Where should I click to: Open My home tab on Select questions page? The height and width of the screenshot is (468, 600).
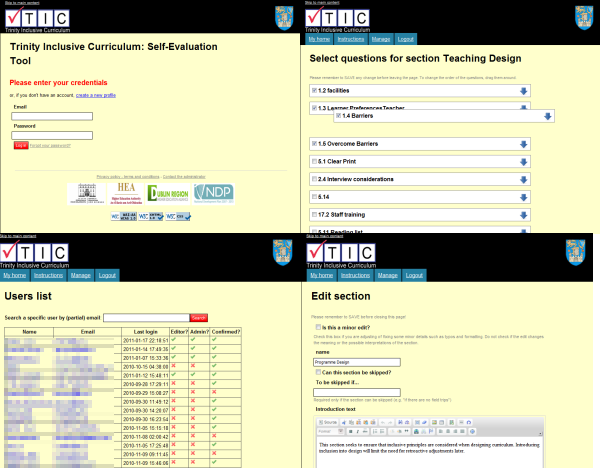tap(319, 39)
